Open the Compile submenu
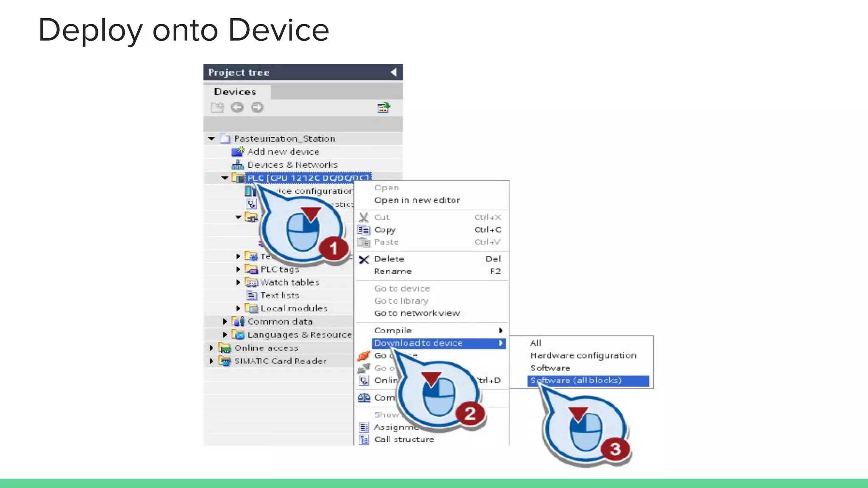Image resolution: width=868 pixels, height=488 pixels. [x=431, y=330]
